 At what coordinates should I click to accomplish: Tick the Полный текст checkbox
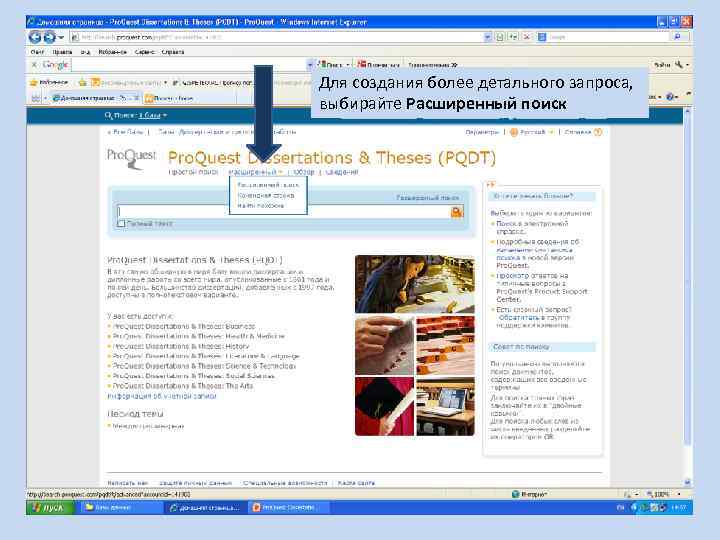pos(121,224)
